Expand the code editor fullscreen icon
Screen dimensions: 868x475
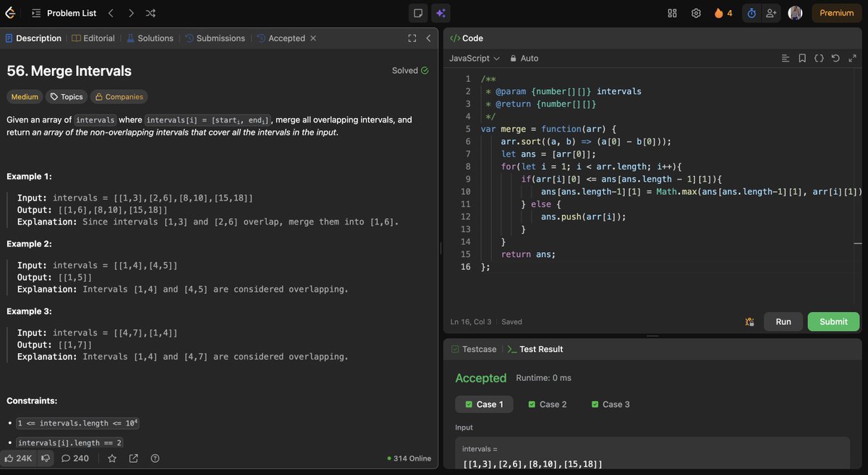(x=851, y=58)
